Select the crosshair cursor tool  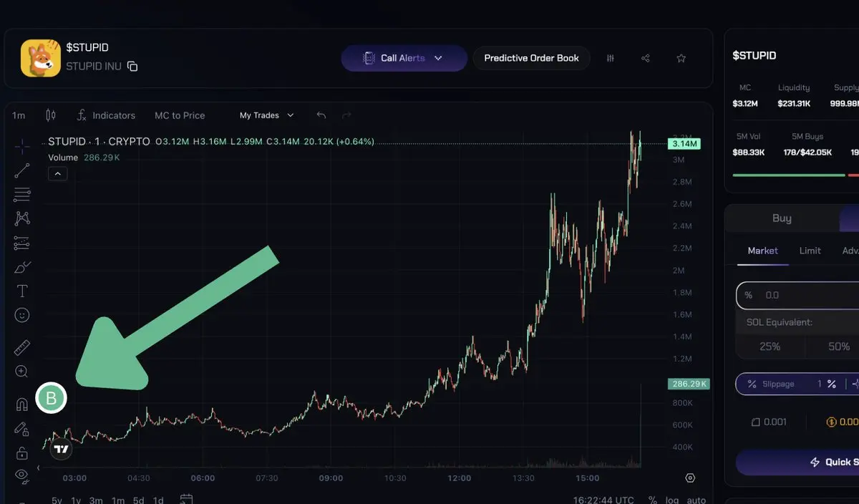click(x=22, y=145)
